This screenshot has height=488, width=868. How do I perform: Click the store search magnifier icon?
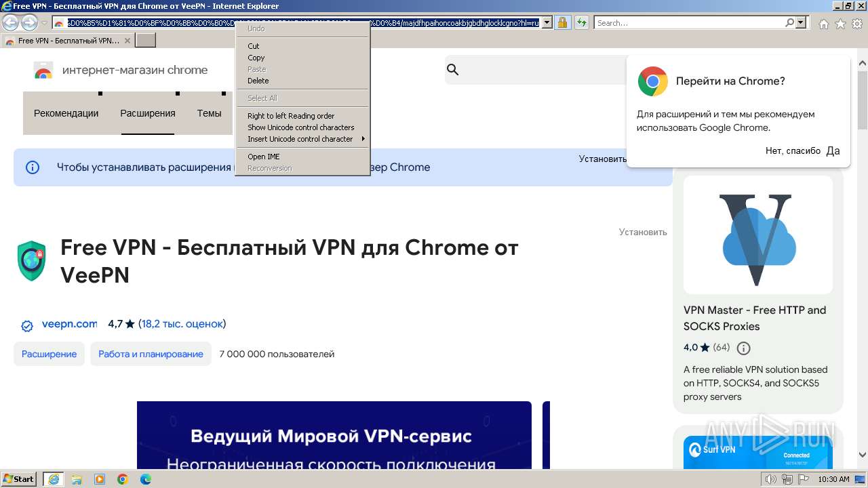tap(453, 70)
